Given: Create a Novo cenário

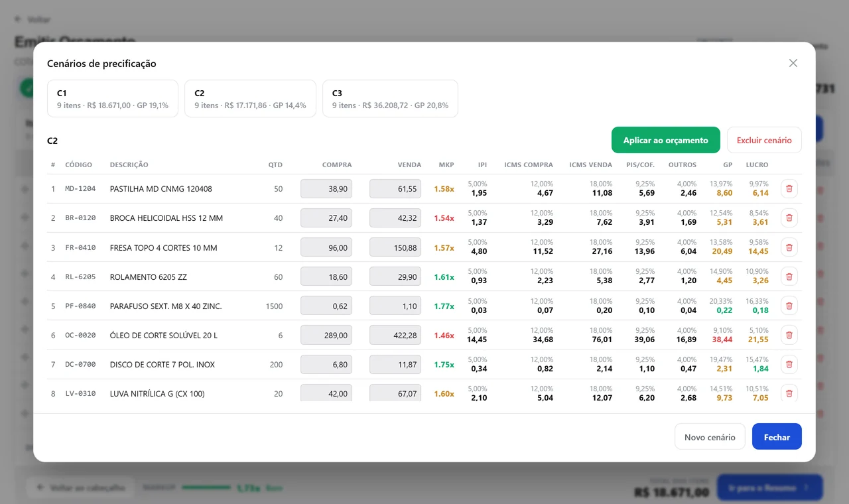Looking at the screenshot, I should pos(710,436).
